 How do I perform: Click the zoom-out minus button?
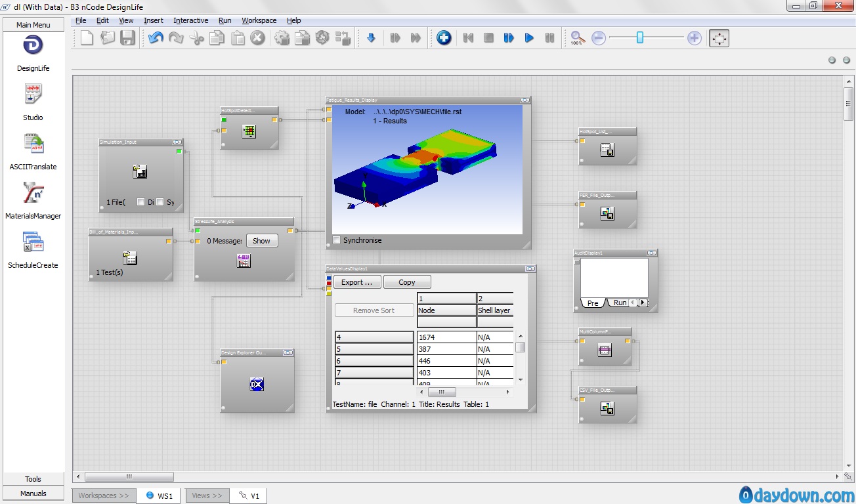(598, 38)
